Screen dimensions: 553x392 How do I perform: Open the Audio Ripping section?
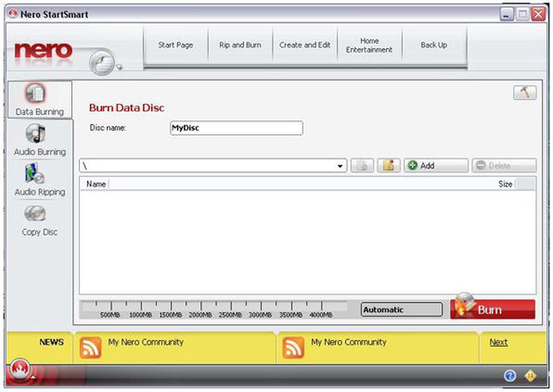[40, 180]
